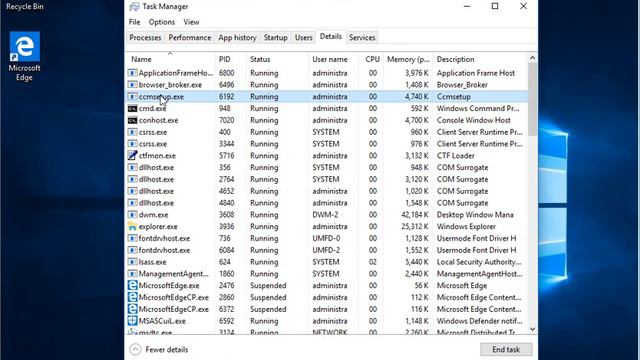Click the scrollbar up arrow
This screenshot has width=640, height=360.
coord(532,58)
